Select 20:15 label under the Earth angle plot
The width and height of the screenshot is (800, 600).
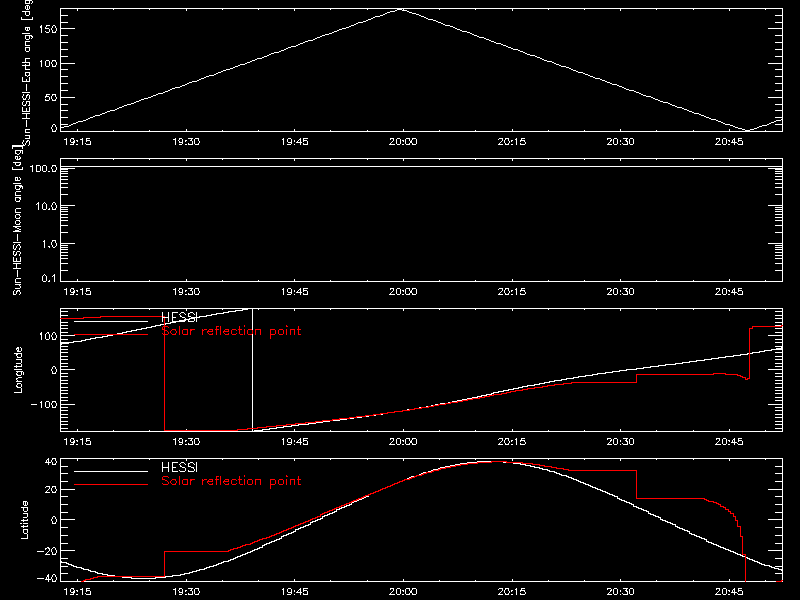[512, 142]
